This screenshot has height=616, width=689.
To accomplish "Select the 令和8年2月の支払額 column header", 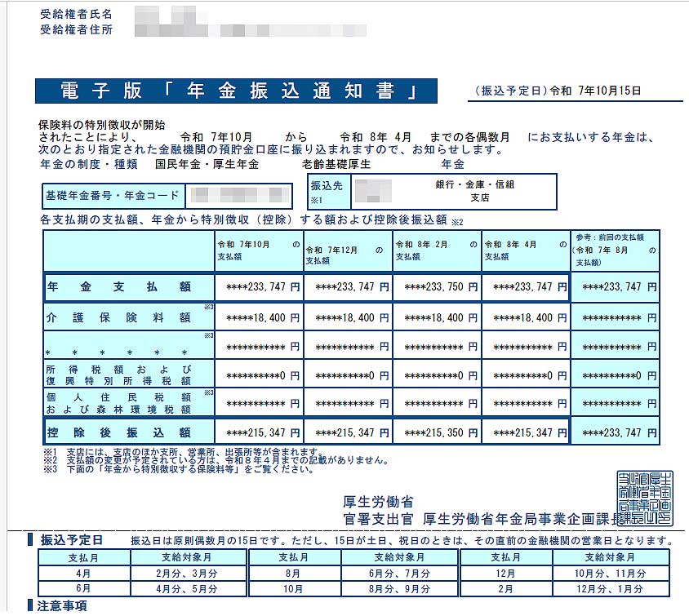I will point(437,250).
